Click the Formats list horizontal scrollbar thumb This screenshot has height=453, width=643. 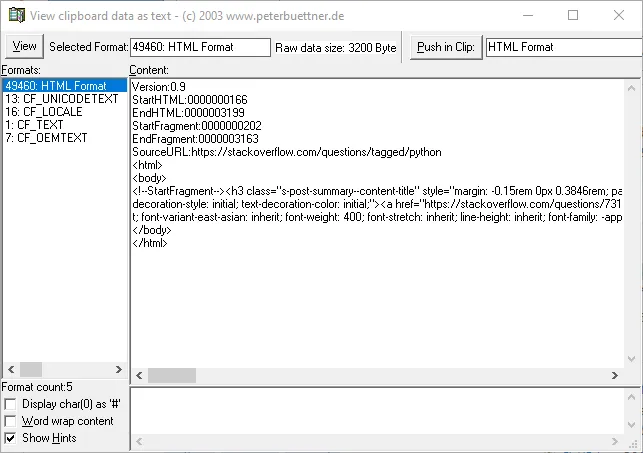point(31,369)
